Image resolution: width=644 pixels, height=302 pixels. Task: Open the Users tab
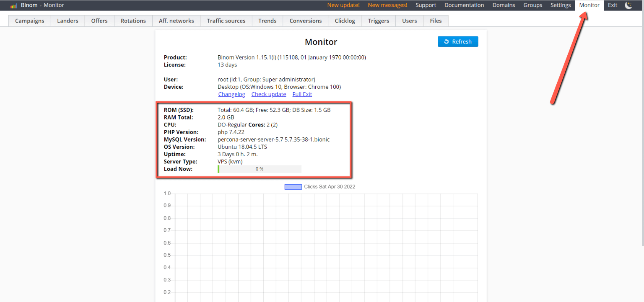(410, 21)
